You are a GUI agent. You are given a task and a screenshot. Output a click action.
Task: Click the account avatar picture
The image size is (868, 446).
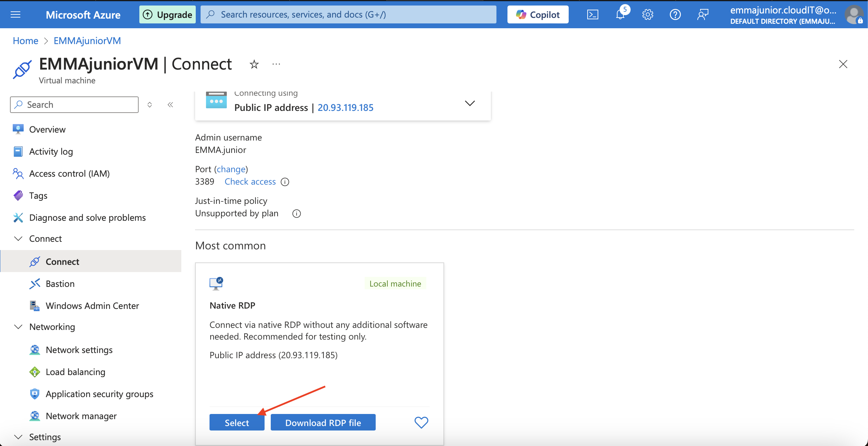pyautogui.click(x=854, y=14)
